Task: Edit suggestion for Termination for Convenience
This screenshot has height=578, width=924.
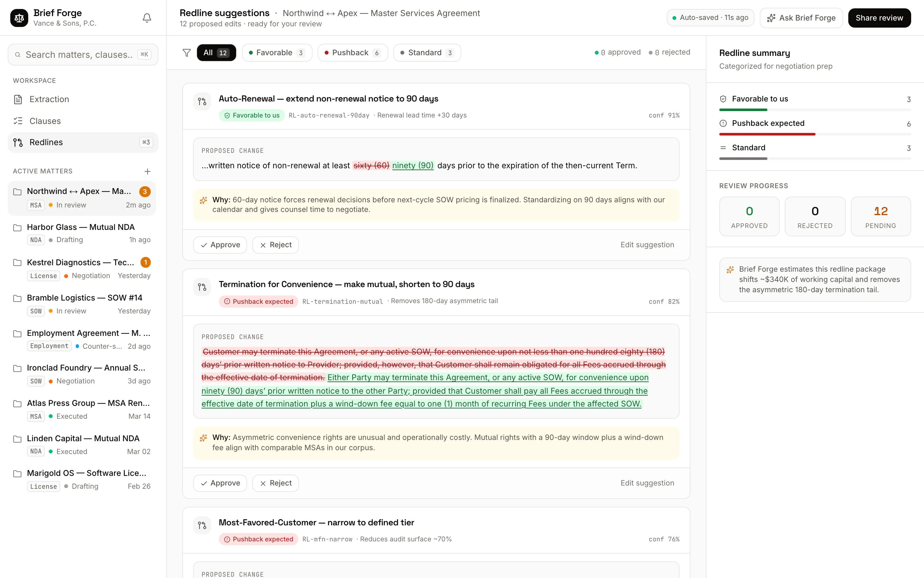Action: [x=647, y=483]
